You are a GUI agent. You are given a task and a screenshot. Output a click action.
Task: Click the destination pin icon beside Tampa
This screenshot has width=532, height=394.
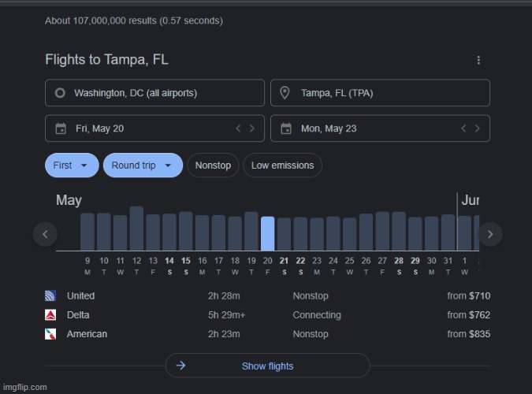285,93
